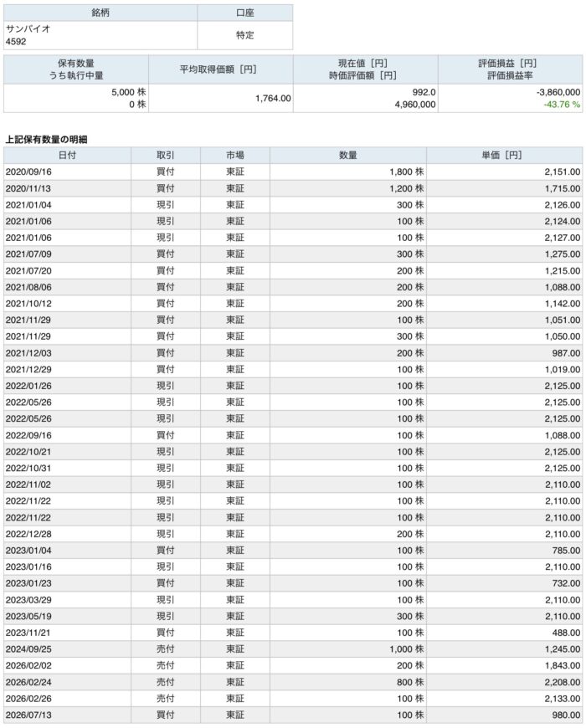586x728 pixels.
Task: Click the 数量 column header
Action: click(347, 156)
